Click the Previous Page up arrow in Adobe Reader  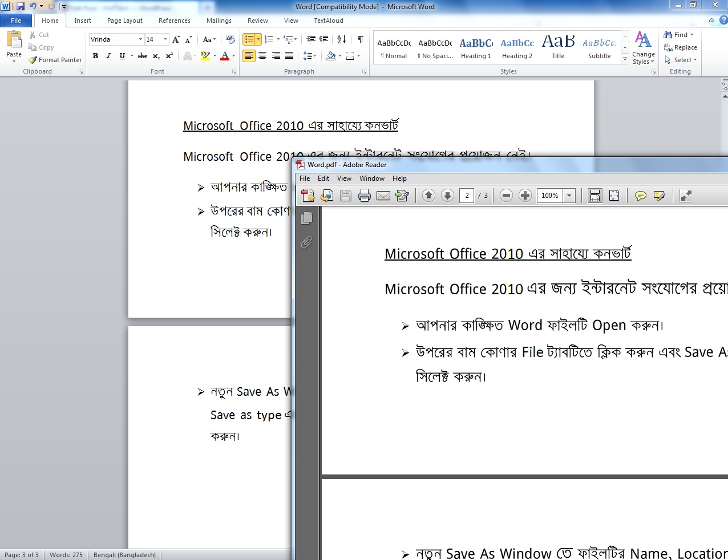coord(428,196)
